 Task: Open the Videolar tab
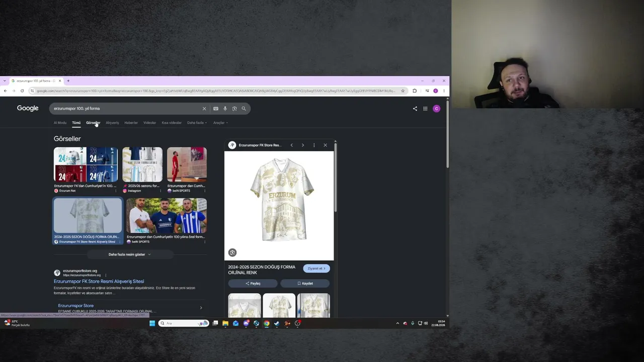(x=149, y=123)
